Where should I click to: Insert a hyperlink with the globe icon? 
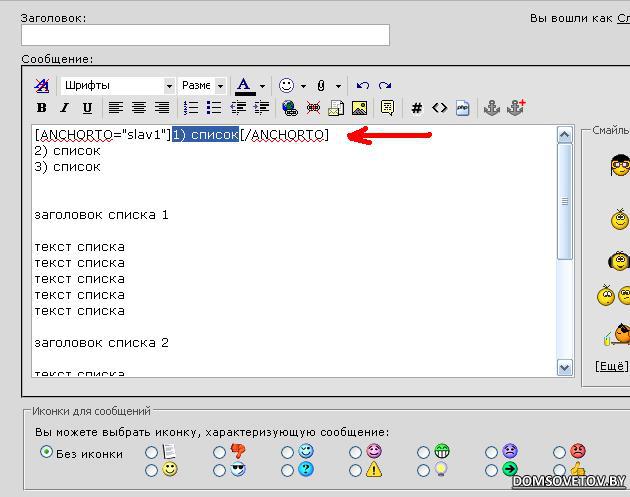point(290,108)
